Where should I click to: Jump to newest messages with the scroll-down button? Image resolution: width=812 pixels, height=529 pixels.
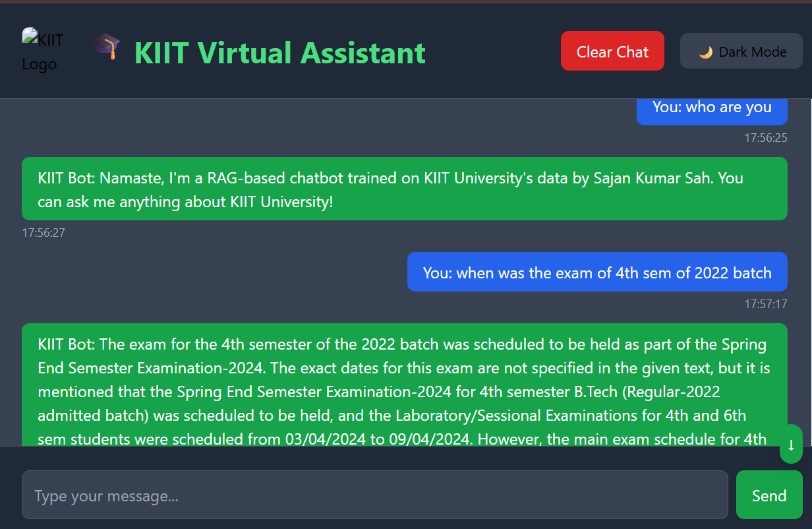coord(791,444)
